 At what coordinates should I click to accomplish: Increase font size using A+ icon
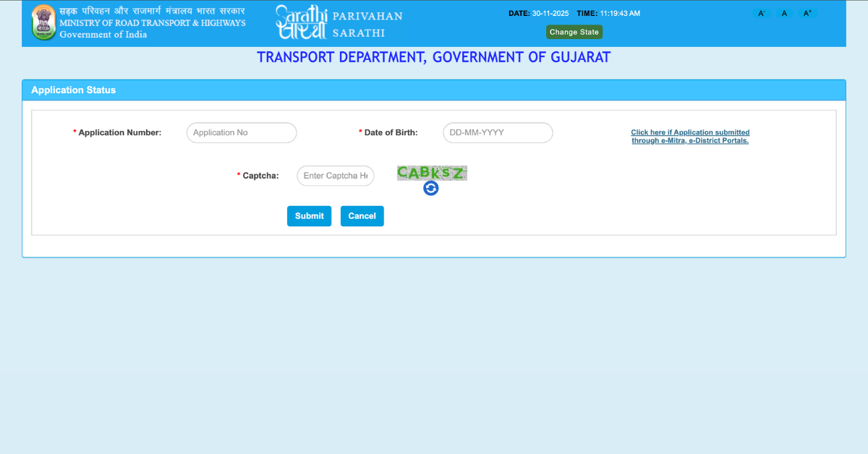click(x=807, y=12)
